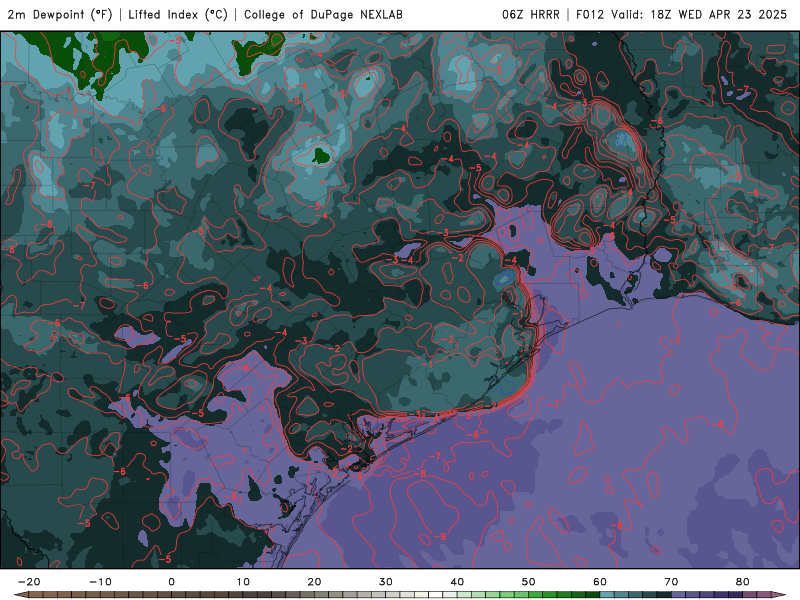The image size is (800, 600).
Task: Click the 10 label on the color scale
Action: pos(243,582)
